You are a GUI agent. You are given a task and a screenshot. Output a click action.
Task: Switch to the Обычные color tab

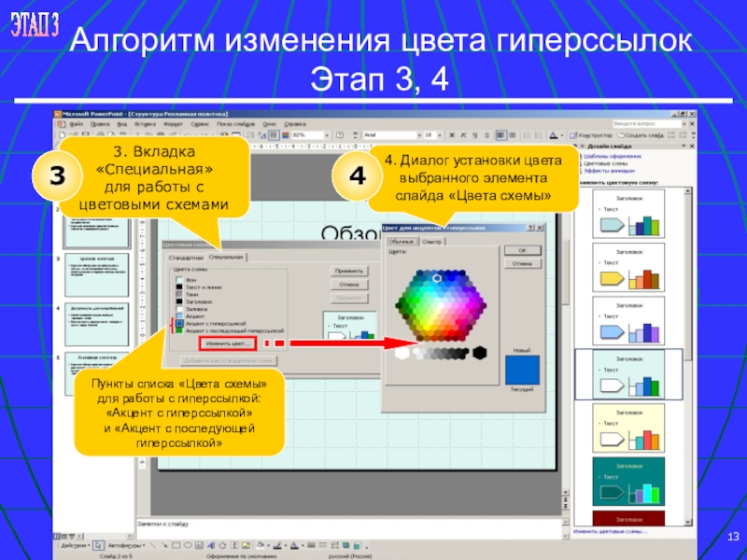pos(402,242)
